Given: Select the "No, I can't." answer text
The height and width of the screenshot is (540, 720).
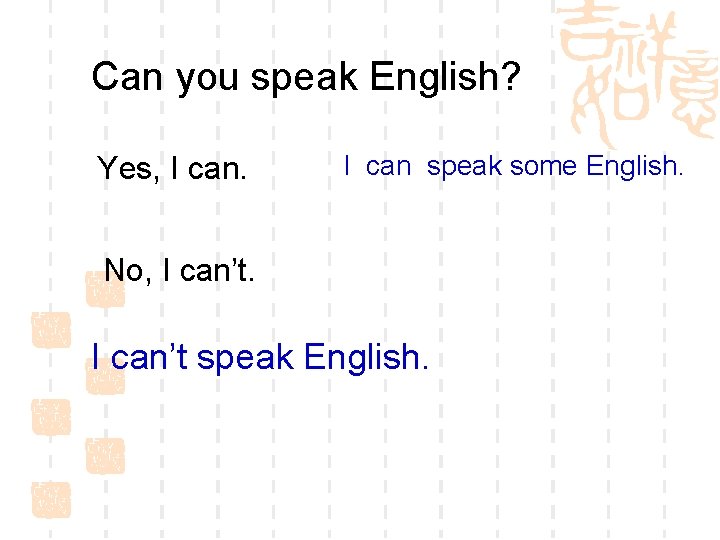Looking at the screenshot, I should pos(179,270).
